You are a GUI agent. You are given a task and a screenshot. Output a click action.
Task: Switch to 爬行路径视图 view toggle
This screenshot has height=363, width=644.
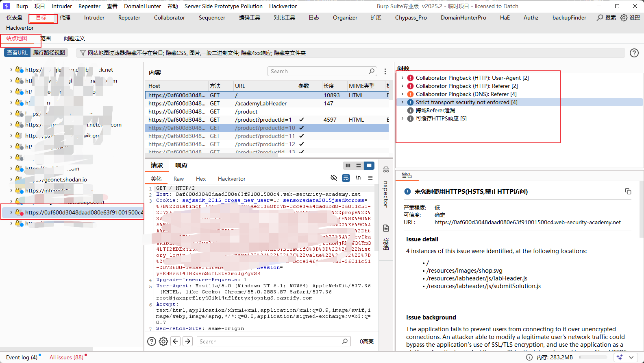tap(49, 52)
